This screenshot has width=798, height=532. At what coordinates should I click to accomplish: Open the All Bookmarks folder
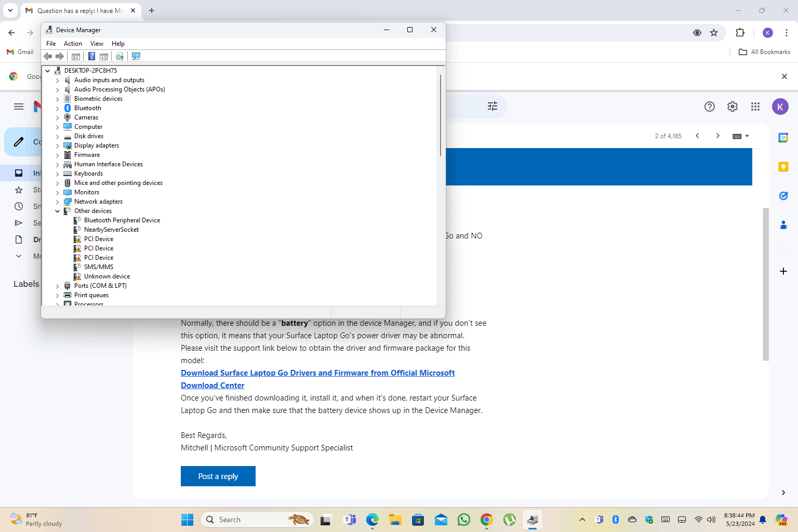click(x=764, y=52)
